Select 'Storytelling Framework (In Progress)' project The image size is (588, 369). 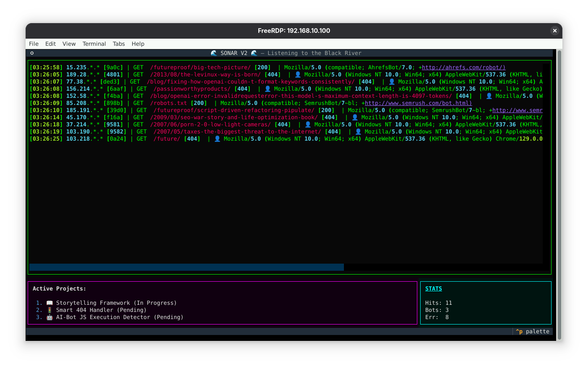click(117, 303)
